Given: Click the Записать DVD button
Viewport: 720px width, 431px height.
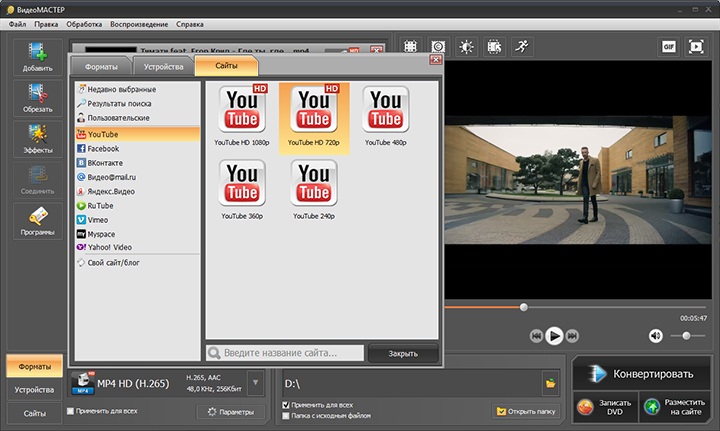Looking at the screenshot, I should click(606, 407).
